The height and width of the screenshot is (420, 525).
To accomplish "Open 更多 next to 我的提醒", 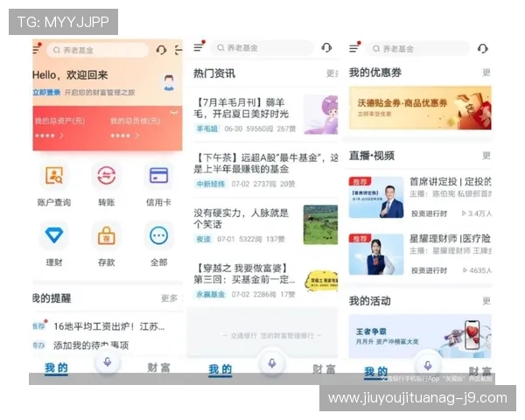I will [170, 298].
